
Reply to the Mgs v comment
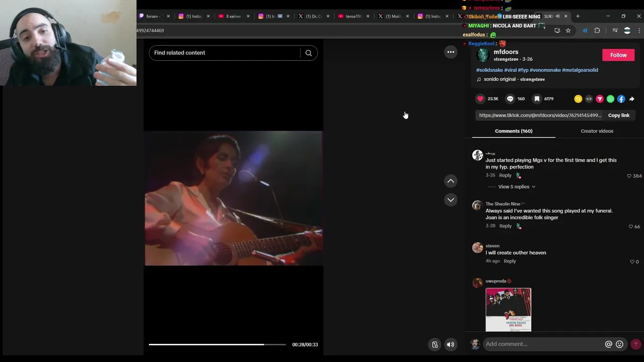click(505, 175)
